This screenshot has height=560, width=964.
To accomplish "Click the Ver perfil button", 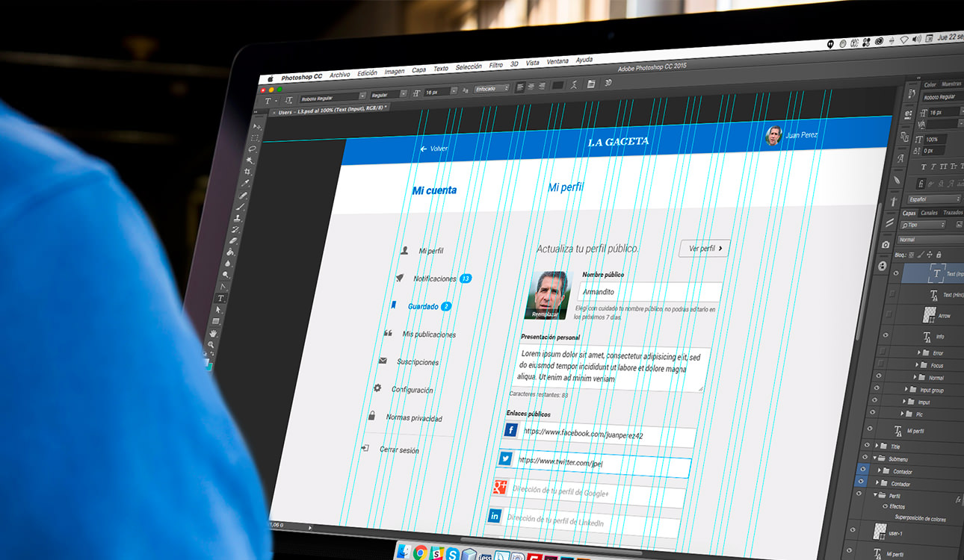I will tap(704, 249).
